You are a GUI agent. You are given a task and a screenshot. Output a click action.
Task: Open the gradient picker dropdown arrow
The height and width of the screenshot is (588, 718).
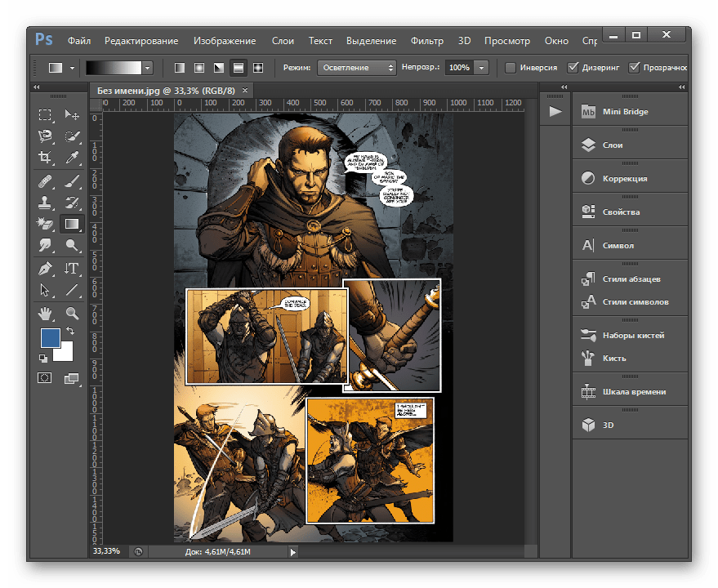pyautogui.click(x=147, y=68)
